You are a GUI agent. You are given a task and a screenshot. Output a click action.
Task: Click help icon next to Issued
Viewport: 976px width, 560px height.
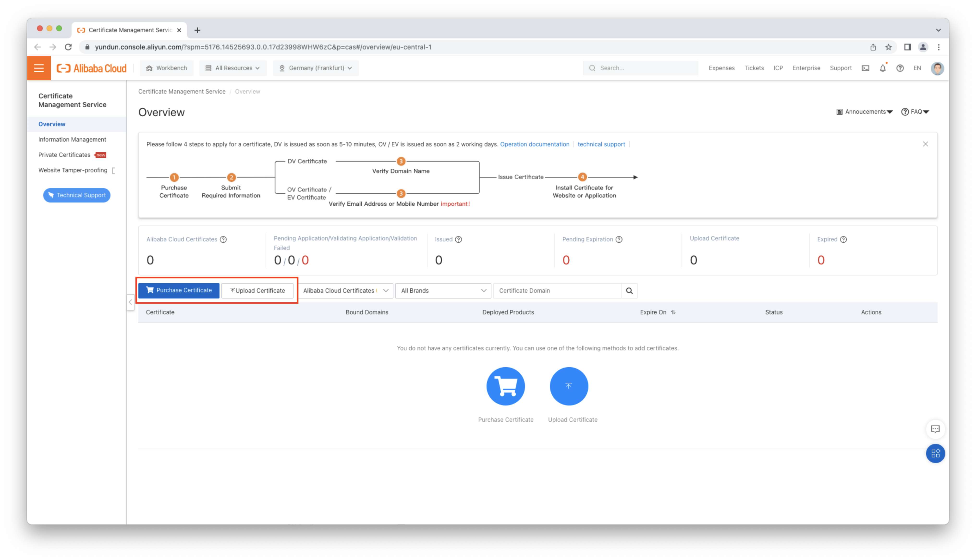click(x=458, y=239)
